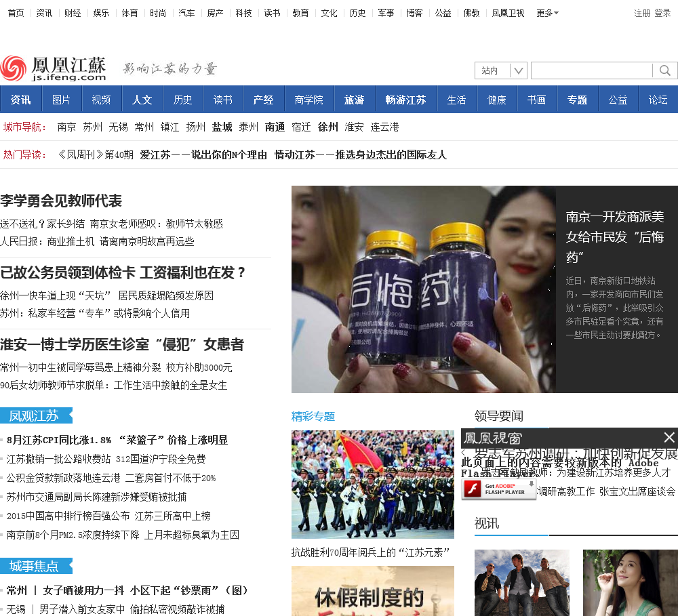The width and height of the screenshot is (678, 616).
Task: Open the 视频 navigation tab
Action: point(101,100)
